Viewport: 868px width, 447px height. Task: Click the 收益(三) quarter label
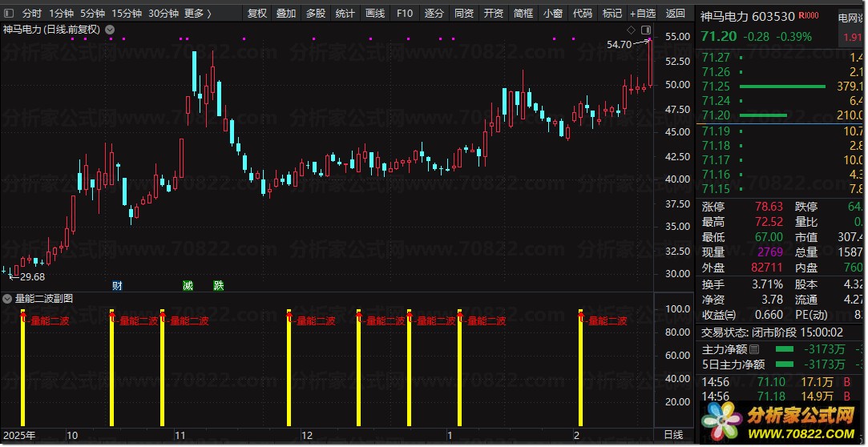[x=719, y=315]
